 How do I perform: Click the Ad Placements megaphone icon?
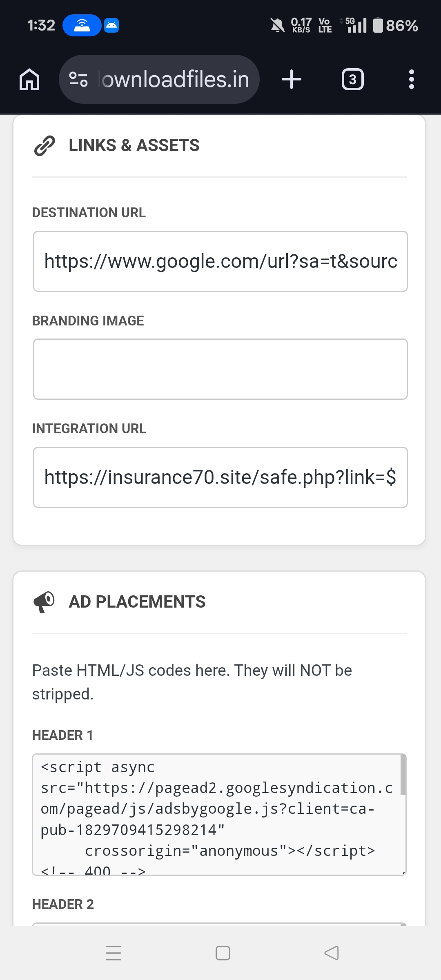pos(44,601)
